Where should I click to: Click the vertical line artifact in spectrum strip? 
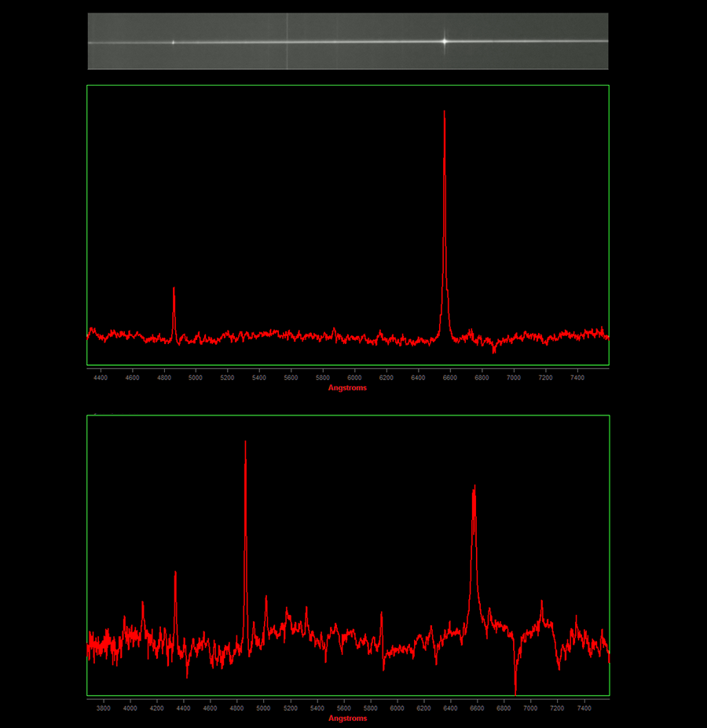pyautogui.click(x=287, y=41)
